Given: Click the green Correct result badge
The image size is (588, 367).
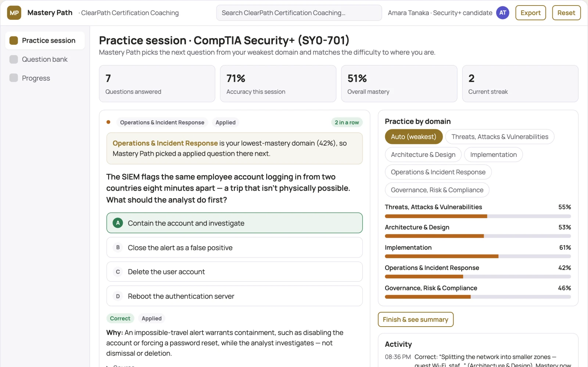Looking at the screenshot, I should [120, 319].
